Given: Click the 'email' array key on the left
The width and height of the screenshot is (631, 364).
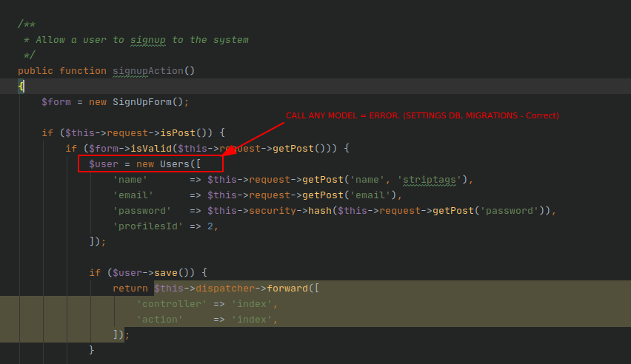Looking at the screenshot, I should click(x=133, y=195).
